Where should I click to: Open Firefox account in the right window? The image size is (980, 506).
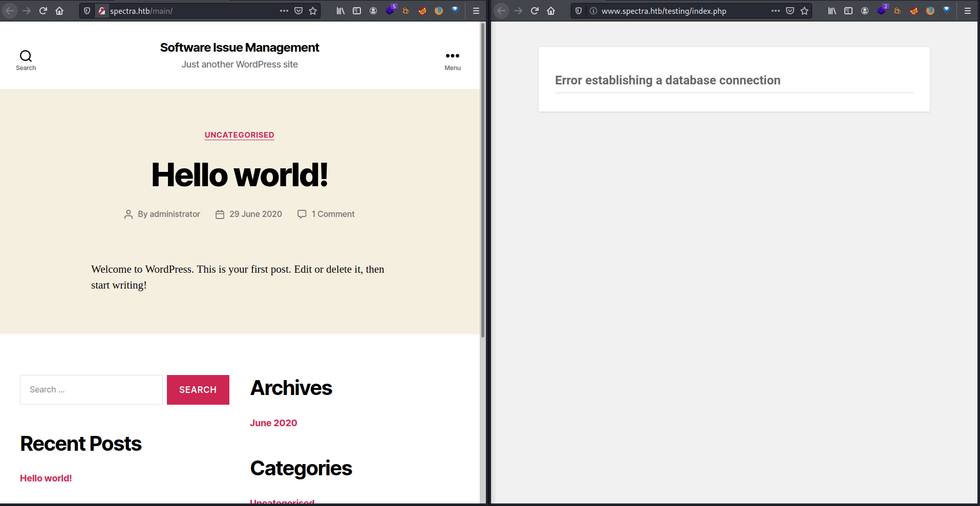tap(865, 11)
